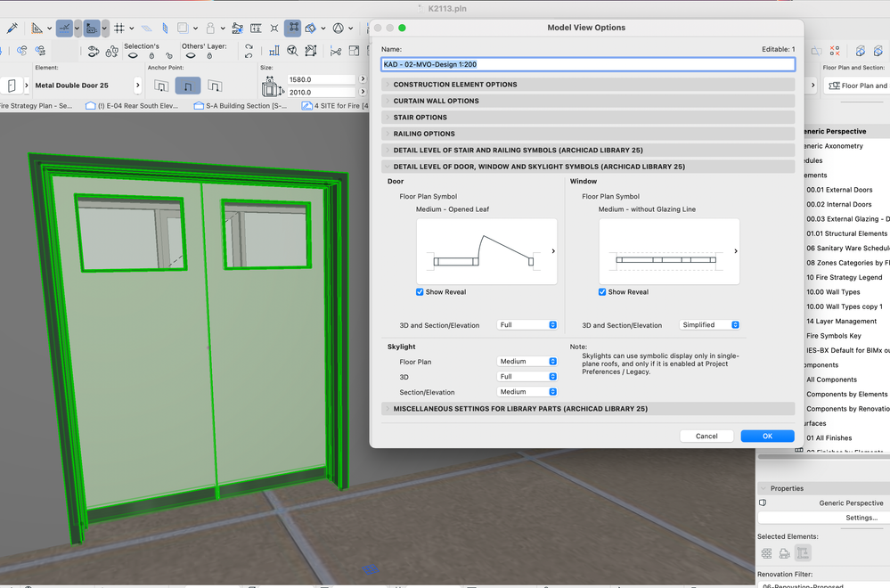890x588 pixels.
Task: Click Cancel in Model View Options
Action: point(706,436)
